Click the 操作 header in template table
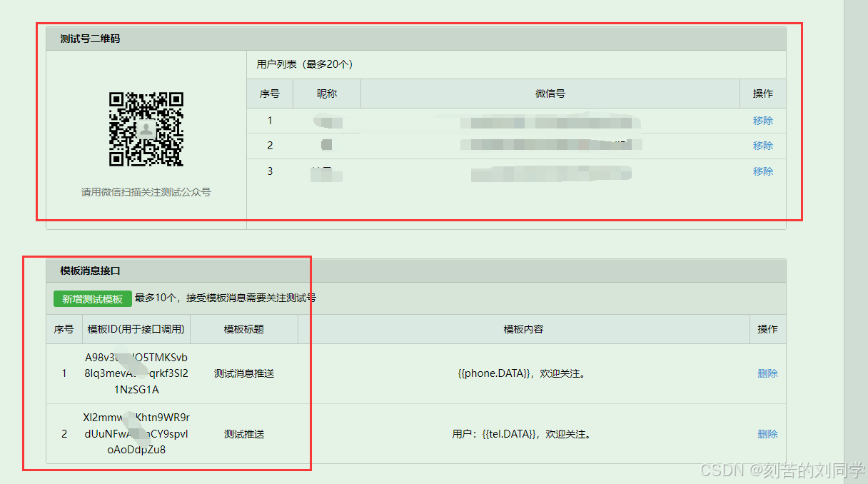The height and width of the screenshot is (484, 868). pos(767,329)
